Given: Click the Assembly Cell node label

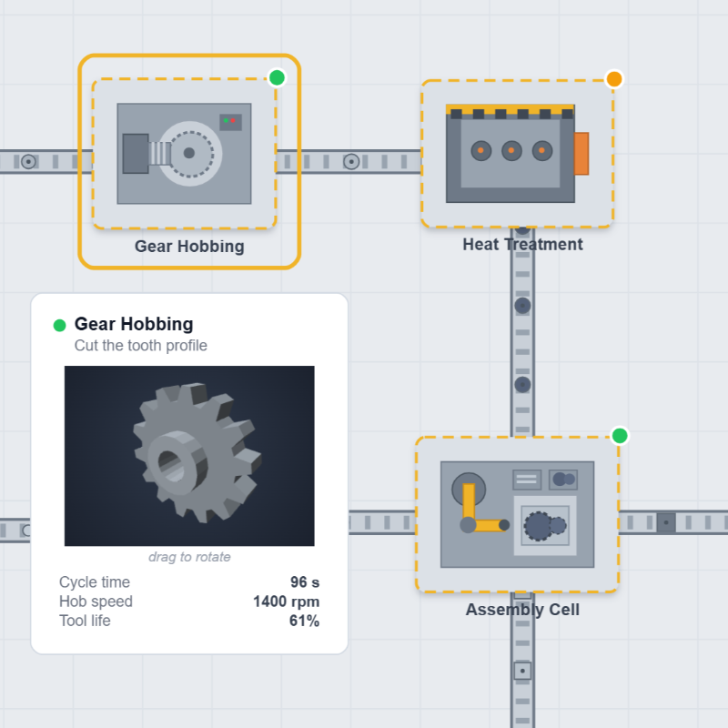Looking at the screenshot, I should click(x=522, y=610).
